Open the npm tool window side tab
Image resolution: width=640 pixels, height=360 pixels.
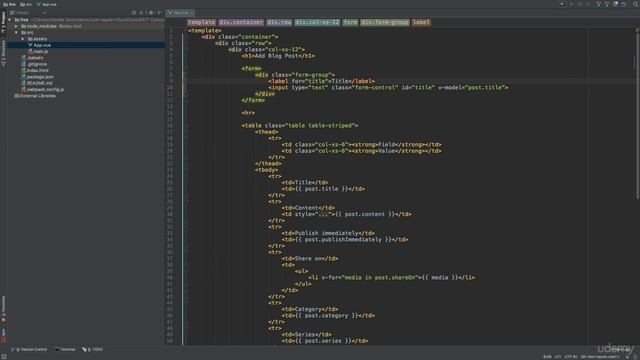[3, 335]
